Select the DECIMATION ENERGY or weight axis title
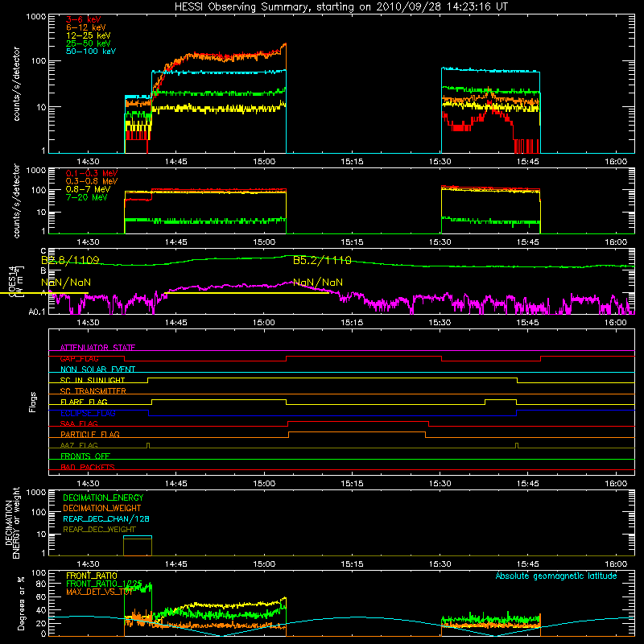This screenshot has height=644, width=644. [x=13, y=522]
